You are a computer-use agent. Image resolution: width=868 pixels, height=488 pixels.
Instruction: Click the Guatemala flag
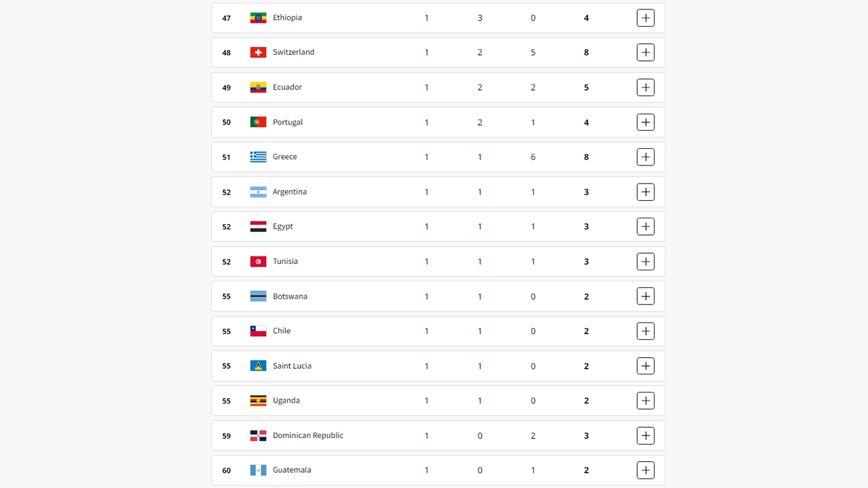(258, 471)
